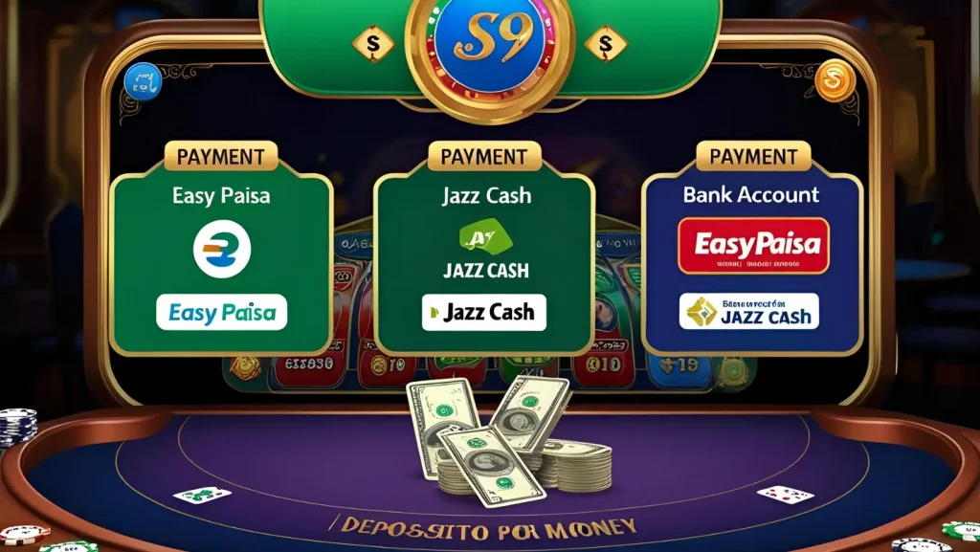
Task: Click the Jazz Cash card heading
Action: coord(486,196)
